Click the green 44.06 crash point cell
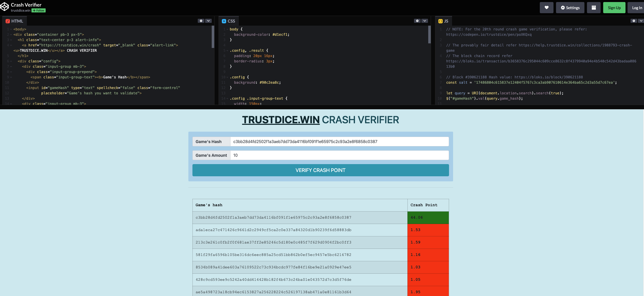Viewport: 644px width, 296px height. pyautogui.click(x=428, y=218)
